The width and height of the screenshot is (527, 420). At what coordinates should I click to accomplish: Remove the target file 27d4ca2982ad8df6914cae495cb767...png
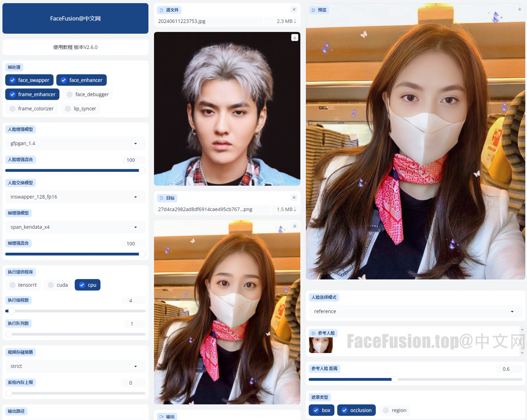(294, 198)
